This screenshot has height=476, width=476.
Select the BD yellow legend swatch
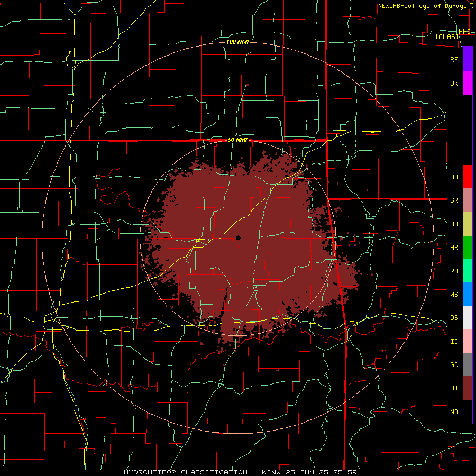(x=467, y=224)
